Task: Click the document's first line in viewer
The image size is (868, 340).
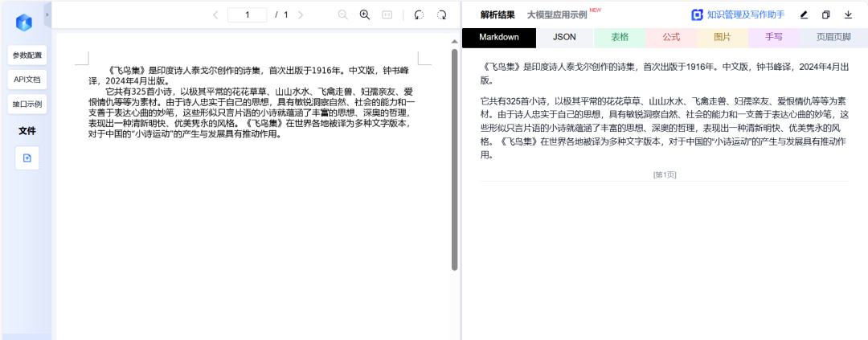Action: point(257,71)
